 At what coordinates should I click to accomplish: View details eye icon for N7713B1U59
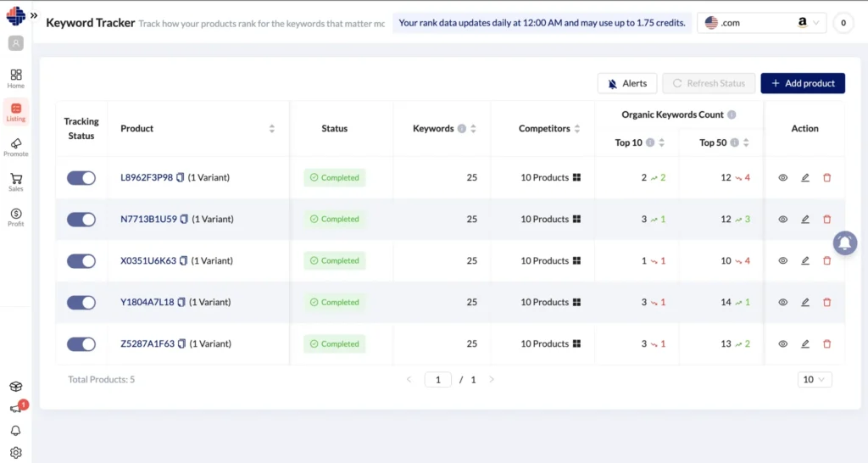pyautogui.click(x=782, y=220)
